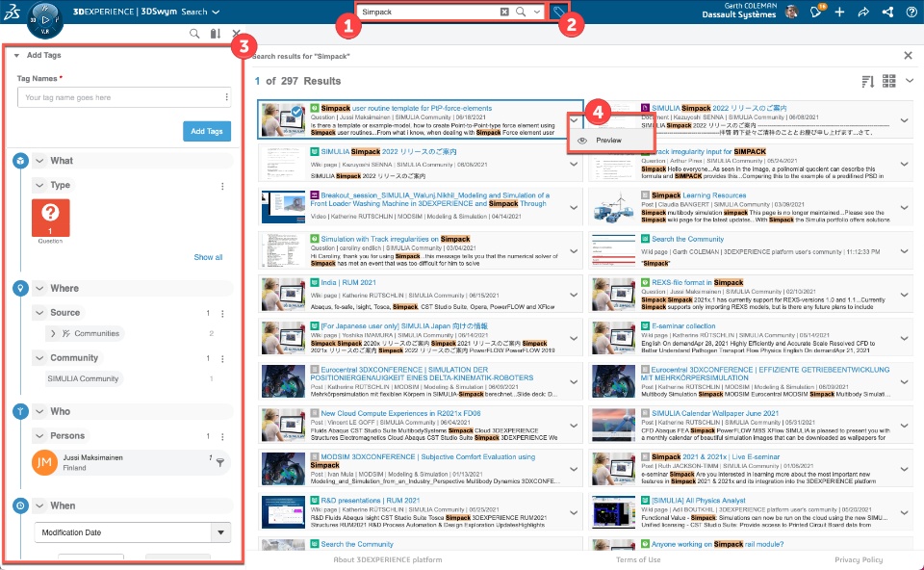Open REXS-file format in Simpack result
The height and width of the screenshot is (570, 924).
pyautogui.click(x=697, y=283)
